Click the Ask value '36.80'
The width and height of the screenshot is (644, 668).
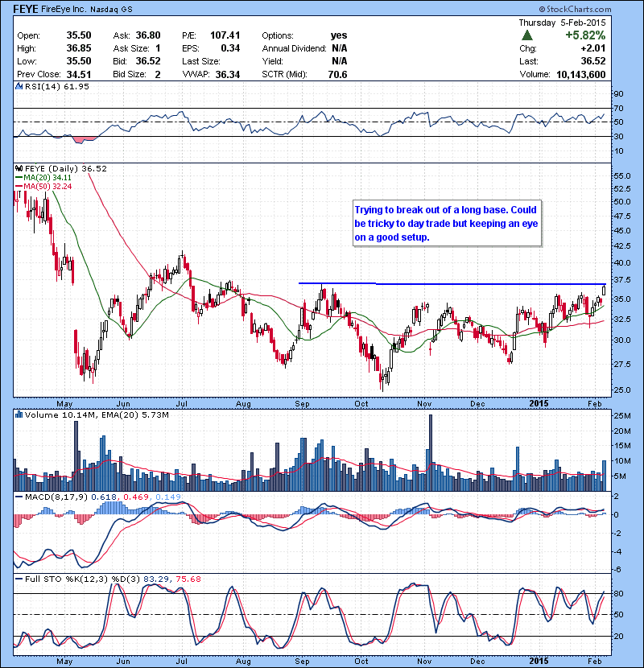148,35
